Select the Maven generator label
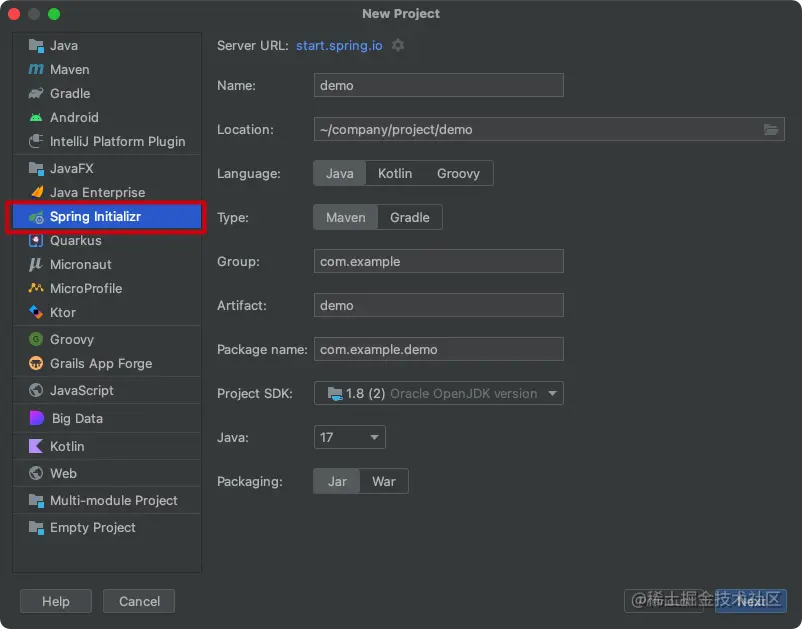The height and width of the screenshot is (629, 802). pyautogui.click(x=70, y=70)
